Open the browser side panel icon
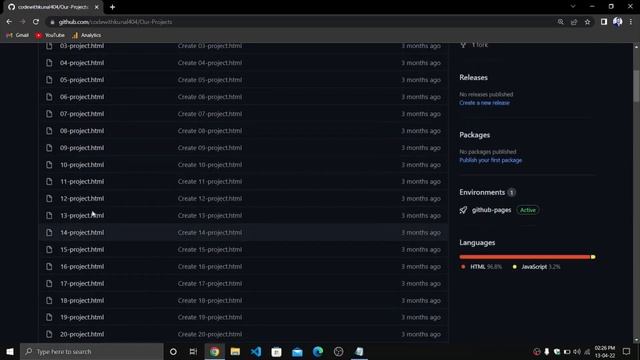 point(604,22)
